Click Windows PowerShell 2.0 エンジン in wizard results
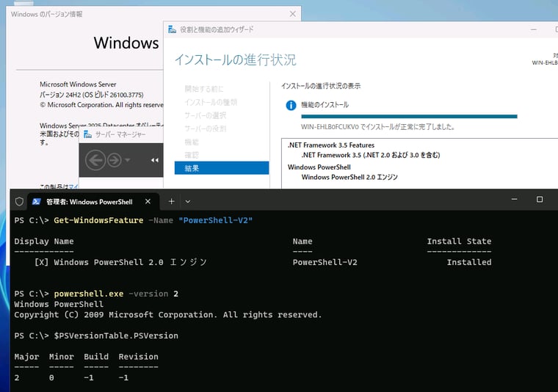558x392 pixels. 349,177
